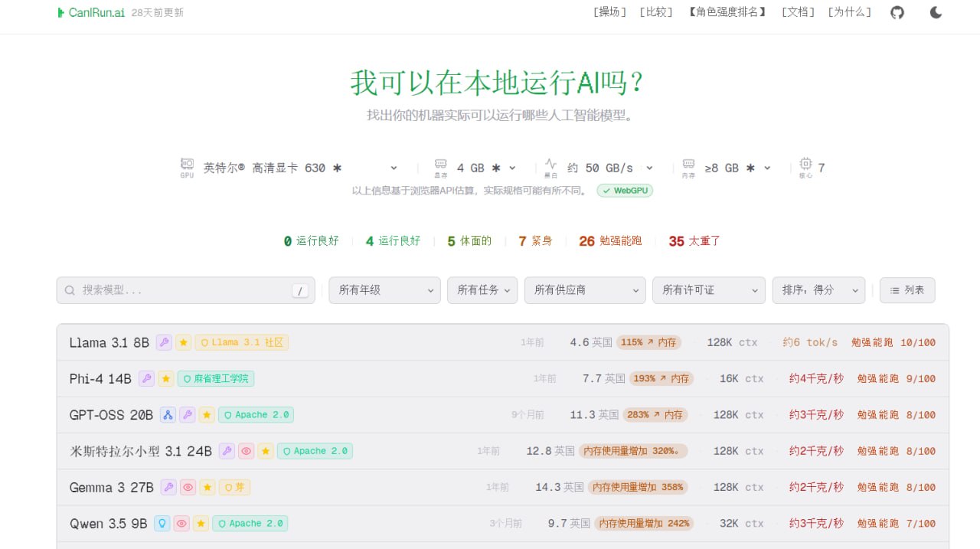Screen dimensions: 980x549
Task: Open the 为什么 nav item
Action: 850,12
